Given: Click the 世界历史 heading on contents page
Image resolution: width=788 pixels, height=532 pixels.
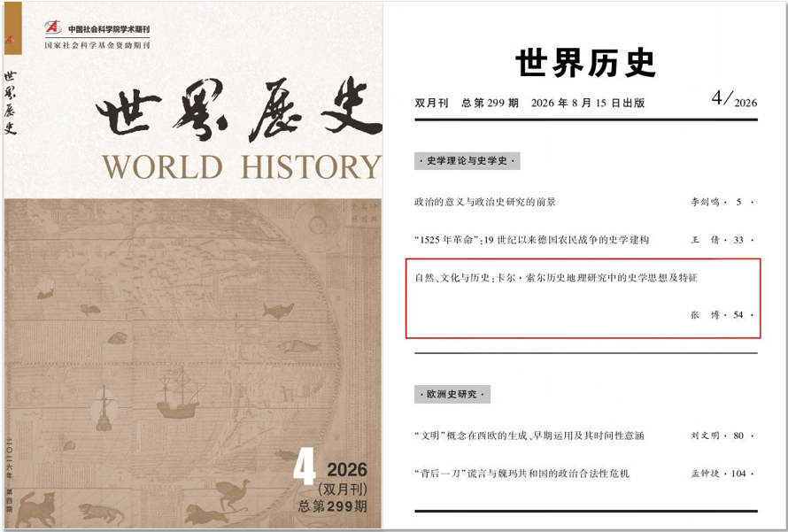Looking at the screenshot, I should (x=585, y=63).
